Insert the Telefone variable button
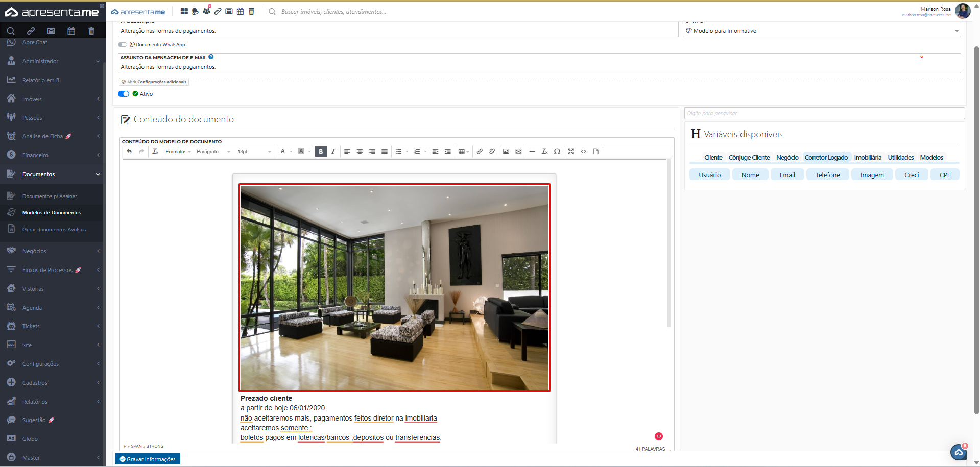The height and width of the screenshot is (467, 980). tap(827, 175)
